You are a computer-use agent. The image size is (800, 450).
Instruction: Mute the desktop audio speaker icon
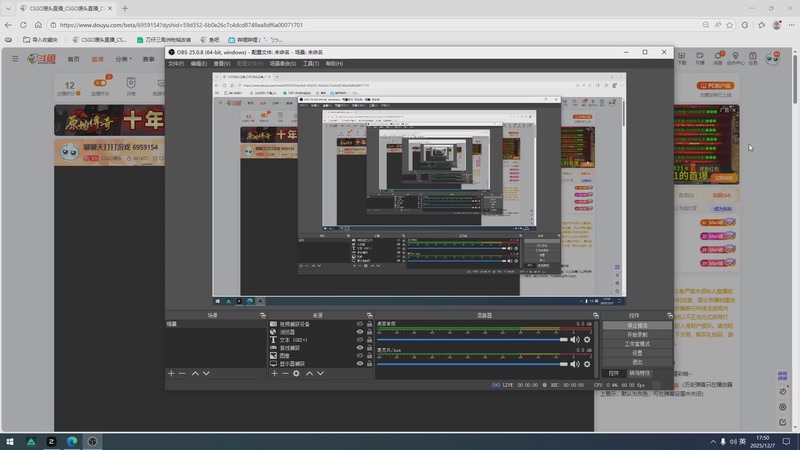pos(575,340)
